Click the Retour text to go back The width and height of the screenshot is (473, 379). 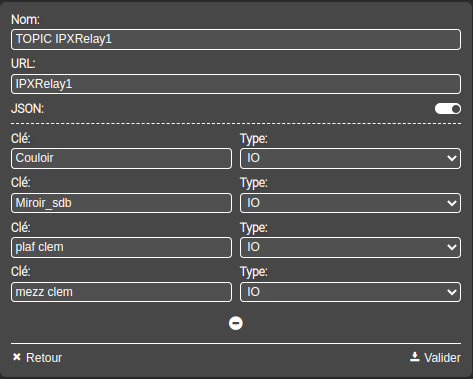pos(44,358)
